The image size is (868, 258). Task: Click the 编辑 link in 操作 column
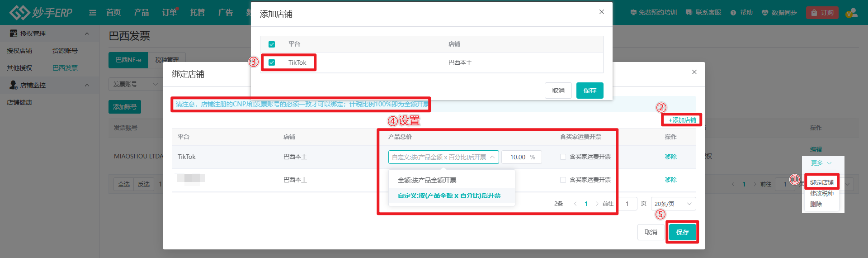[816, 149]
